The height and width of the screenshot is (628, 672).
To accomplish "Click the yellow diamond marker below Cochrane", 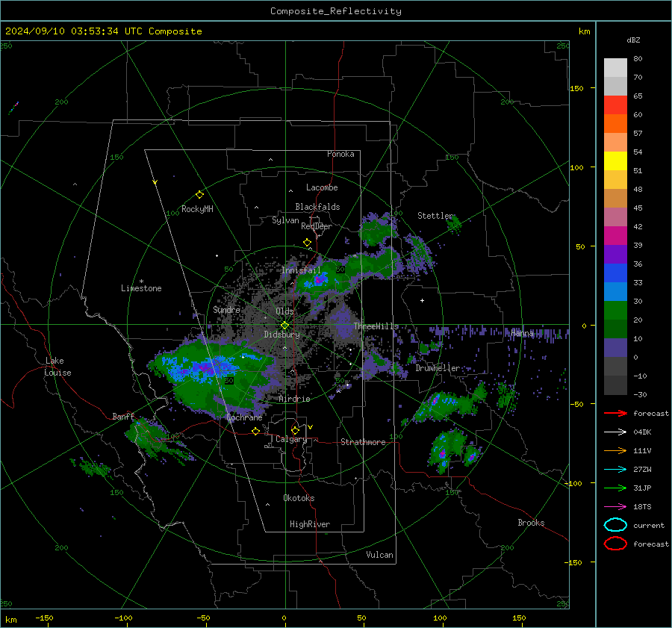I will click(255, 431).
